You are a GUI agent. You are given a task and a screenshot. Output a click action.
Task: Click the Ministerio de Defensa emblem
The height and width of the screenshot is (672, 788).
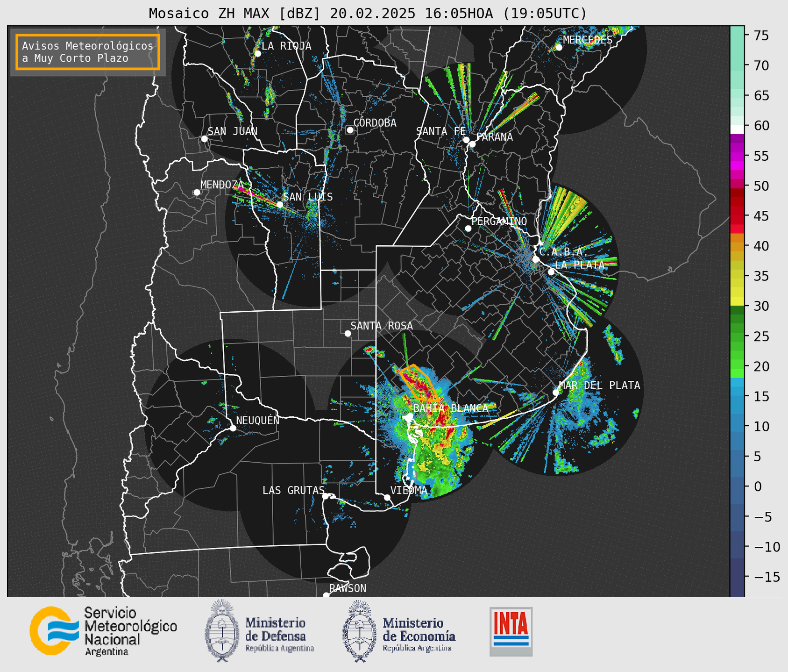[x=222, y=631]
